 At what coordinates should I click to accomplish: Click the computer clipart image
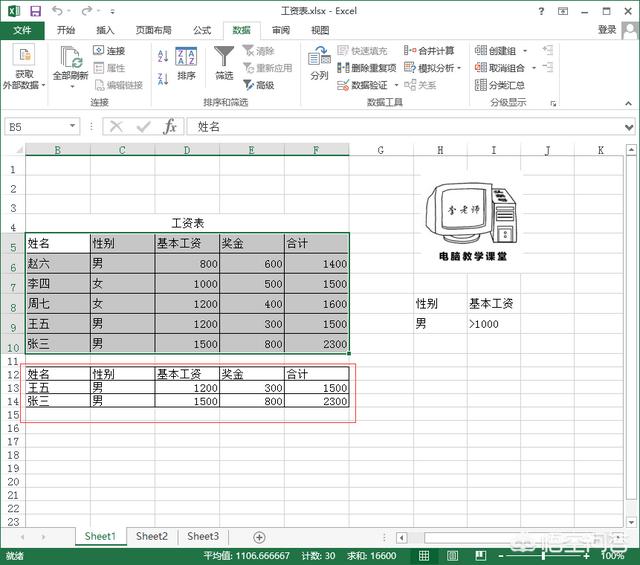pyautogui.click(x=471, y=222)
